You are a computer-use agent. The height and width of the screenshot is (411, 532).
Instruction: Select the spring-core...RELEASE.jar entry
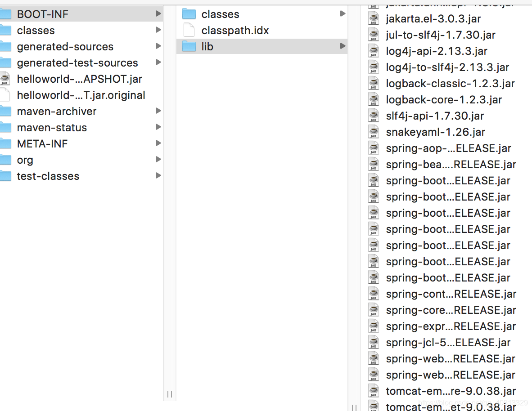[451, 310]
